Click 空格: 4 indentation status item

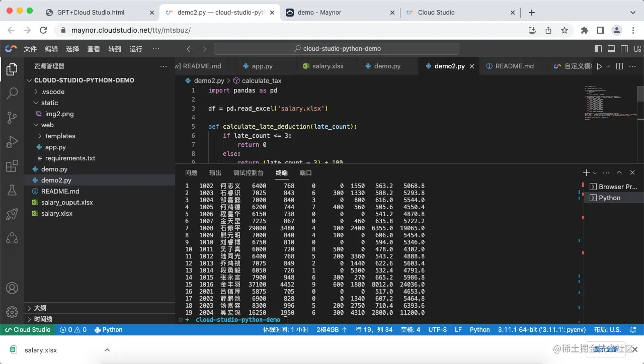click(411, 330)
